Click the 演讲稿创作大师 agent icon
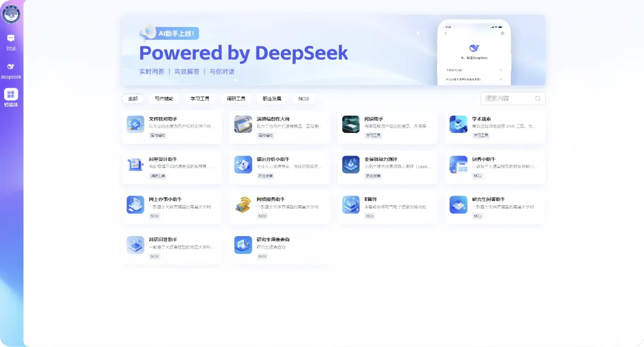 (x=243, y=125)
